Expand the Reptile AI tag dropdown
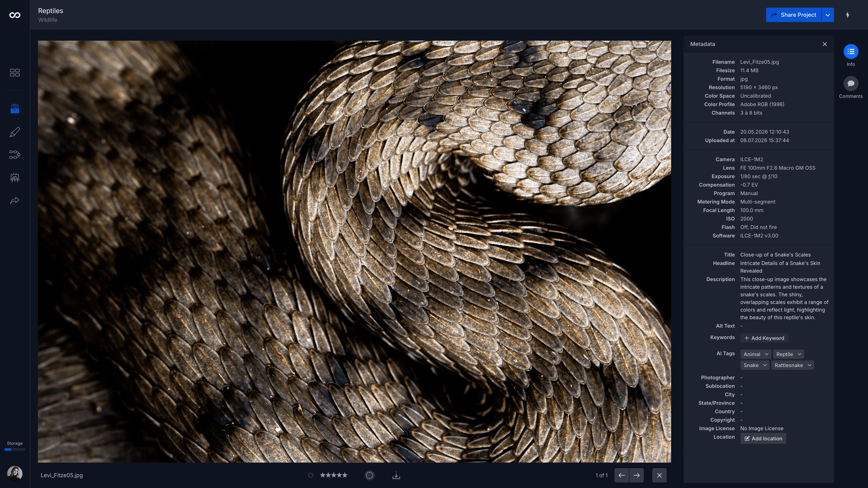 799,354
